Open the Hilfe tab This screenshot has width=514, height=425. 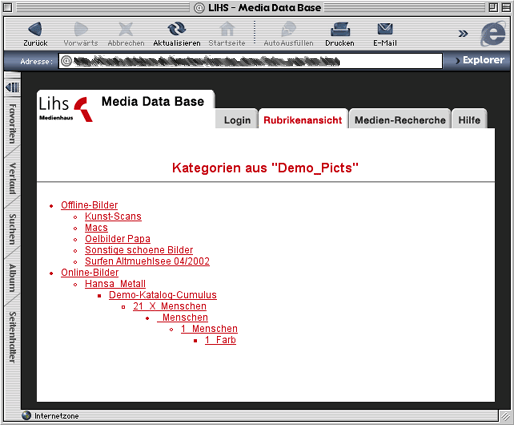[469, 120]
